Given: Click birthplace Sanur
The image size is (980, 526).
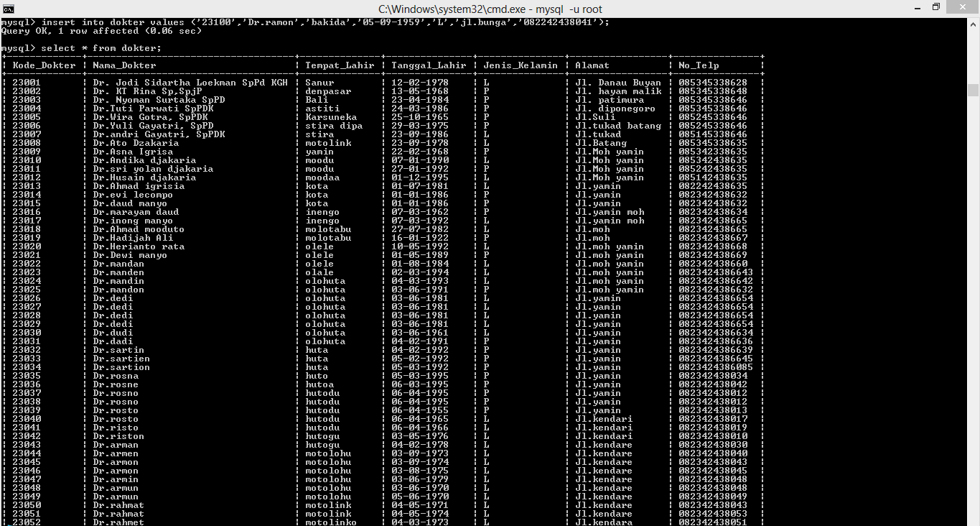Looking at the screenshot, I should pyautogui.click(x=319, y=83).
